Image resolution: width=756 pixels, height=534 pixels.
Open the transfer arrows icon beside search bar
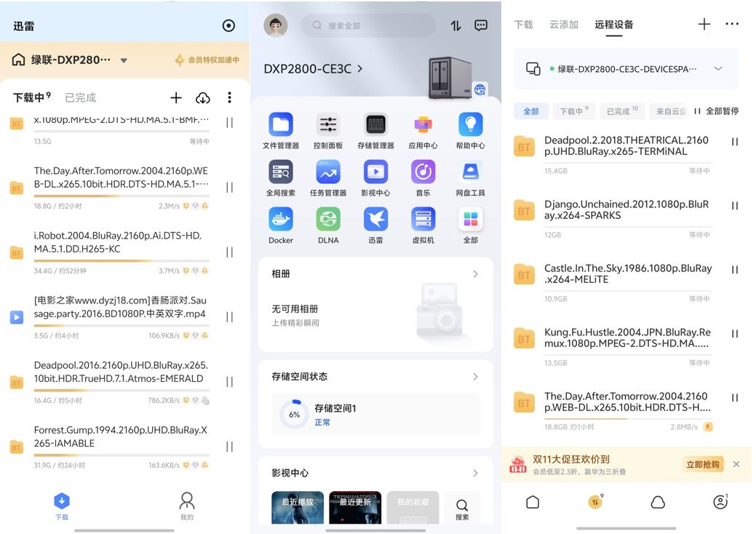(x=455, y=25)
